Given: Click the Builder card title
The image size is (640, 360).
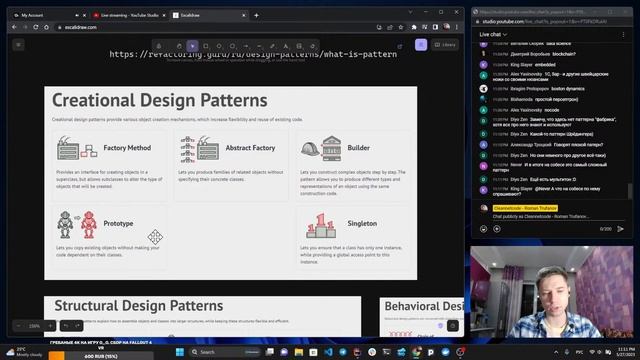Looking at the screenshot, I should (x=358, y=148).
